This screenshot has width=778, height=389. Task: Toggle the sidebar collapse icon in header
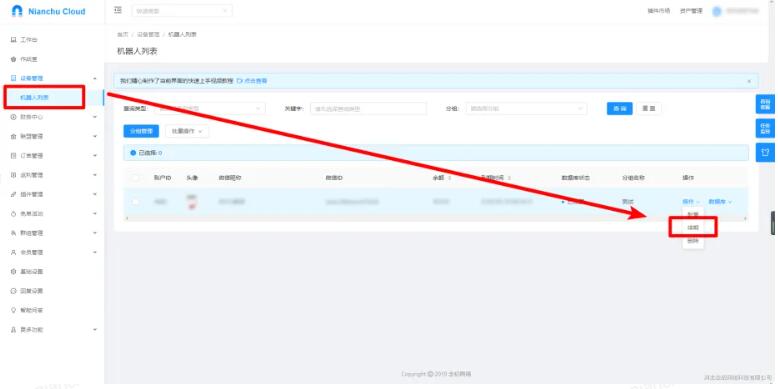[x=118, y=10]
